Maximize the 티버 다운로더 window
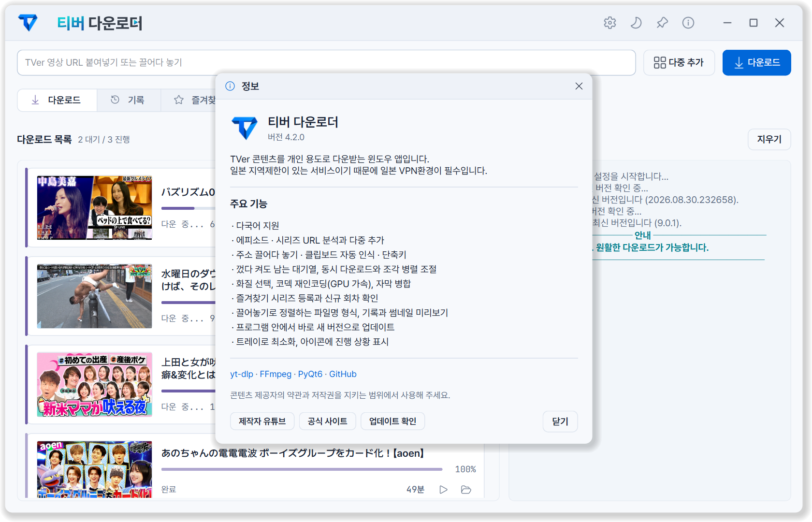 click(754, 23)
